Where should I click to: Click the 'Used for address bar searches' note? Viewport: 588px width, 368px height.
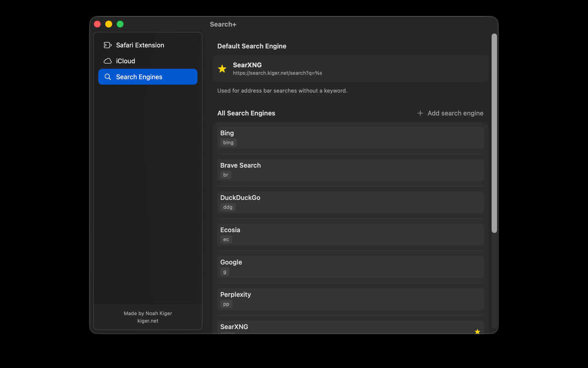[282, 91]
